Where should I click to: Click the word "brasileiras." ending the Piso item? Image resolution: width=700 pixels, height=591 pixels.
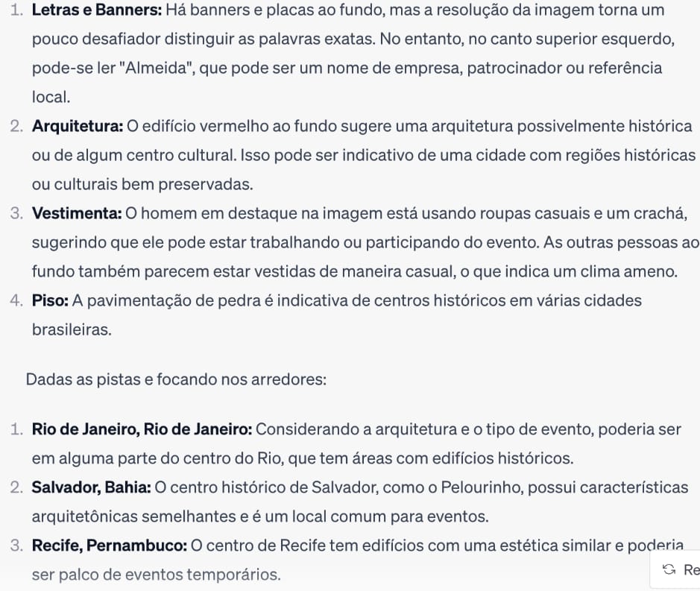tap(72, 329)
